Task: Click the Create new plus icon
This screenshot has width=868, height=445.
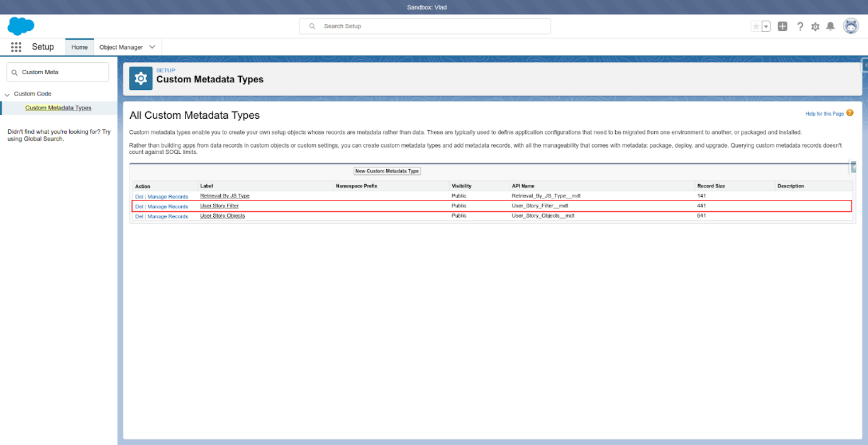Action: (x=782, y=26)
